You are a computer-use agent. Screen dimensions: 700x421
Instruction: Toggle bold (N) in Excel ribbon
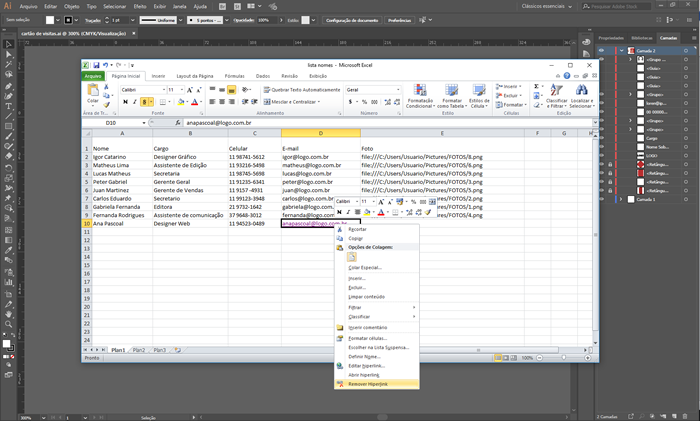[x=125, y=102]
